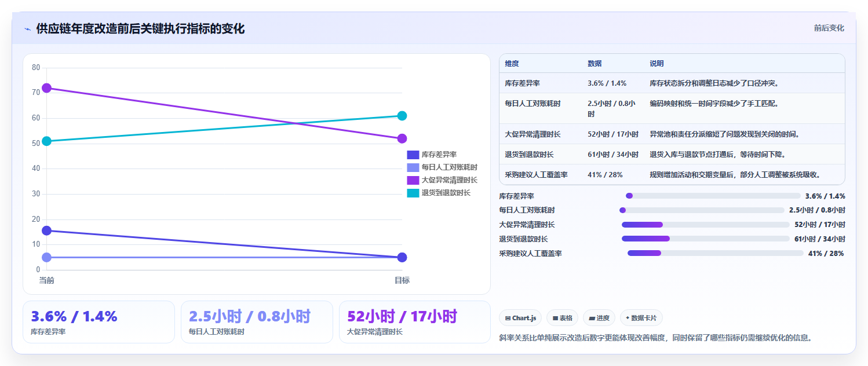Click the lightning icon beside the title

(x=28, y=29)
